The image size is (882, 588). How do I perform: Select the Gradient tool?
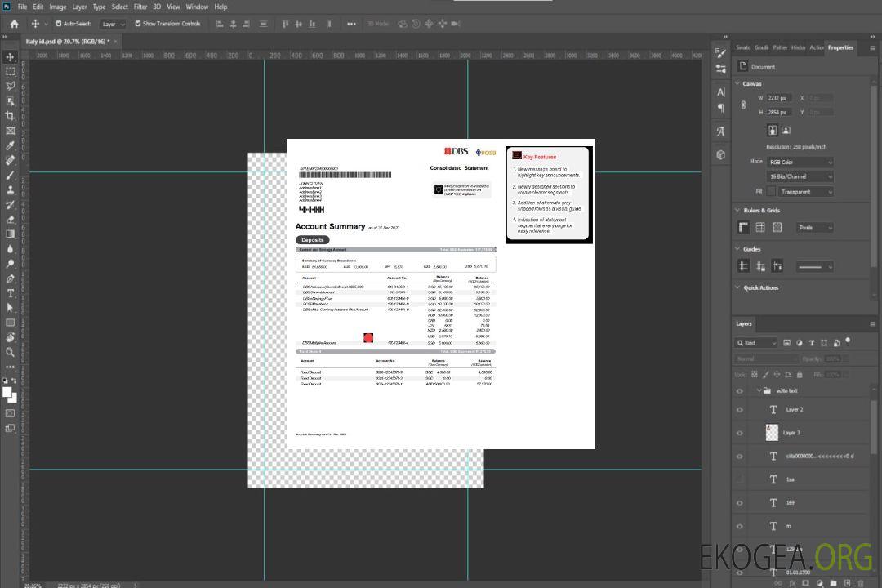coord(10,234)
